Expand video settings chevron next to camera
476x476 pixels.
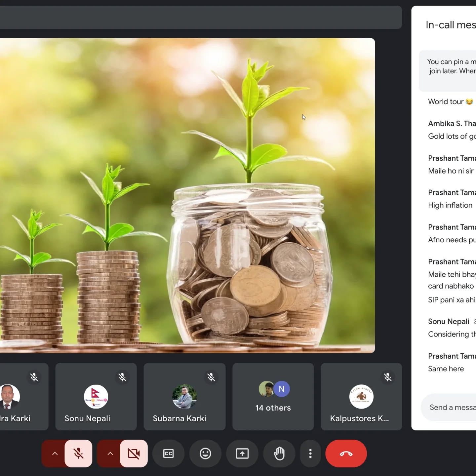point(110,454)
